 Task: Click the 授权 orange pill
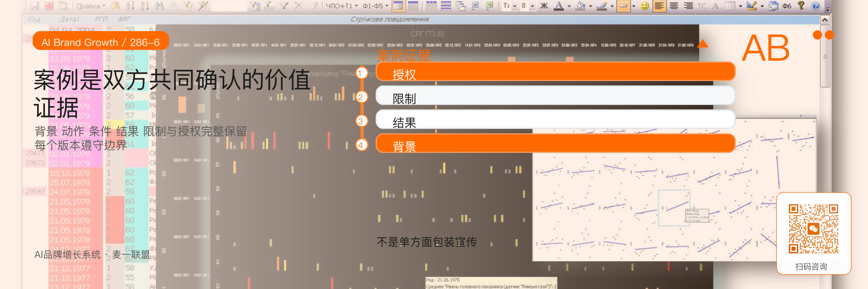pos(555,72)
